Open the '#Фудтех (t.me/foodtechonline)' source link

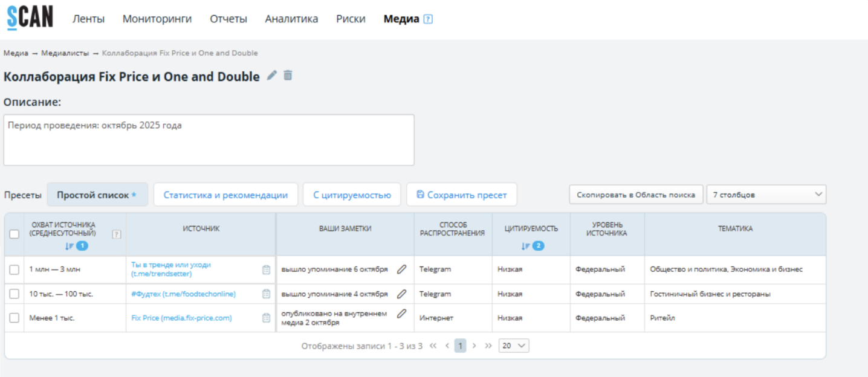pyautogui.click(x=183, y=294)
